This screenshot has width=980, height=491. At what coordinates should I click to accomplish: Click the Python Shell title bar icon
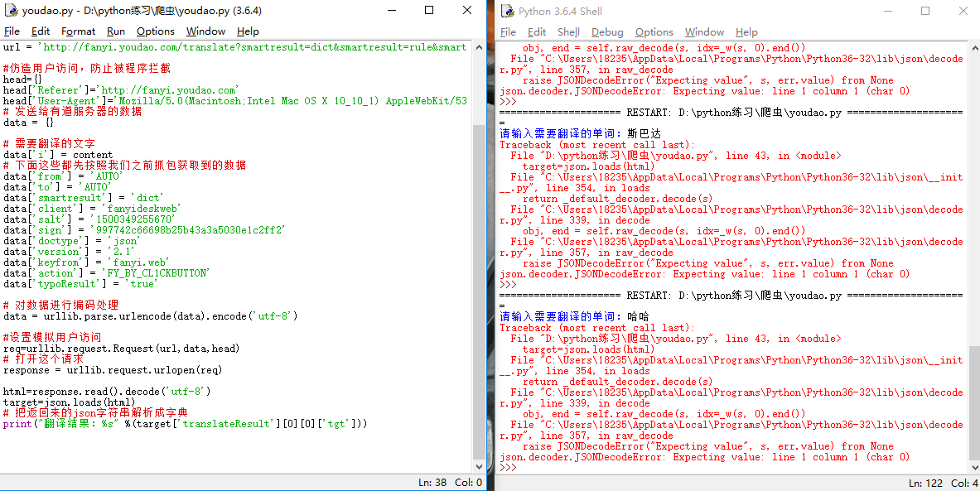click(507, 11)
